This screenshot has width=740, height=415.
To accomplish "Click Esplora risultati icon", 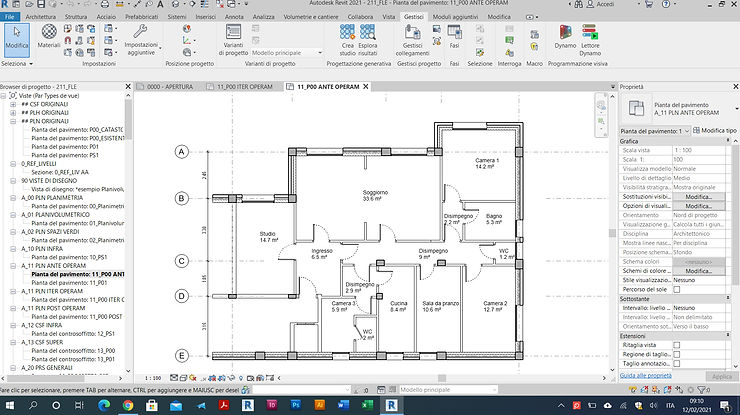I will click(x=368, y=40).
